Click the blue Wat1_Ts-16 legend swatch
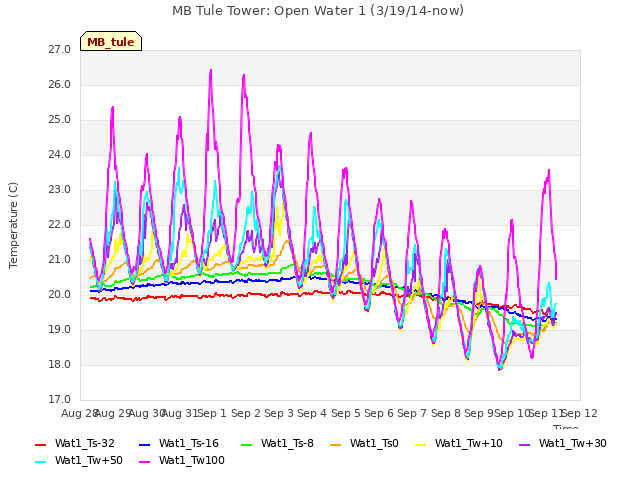Viewport: 640px width, 480px height. coord(145,444)
